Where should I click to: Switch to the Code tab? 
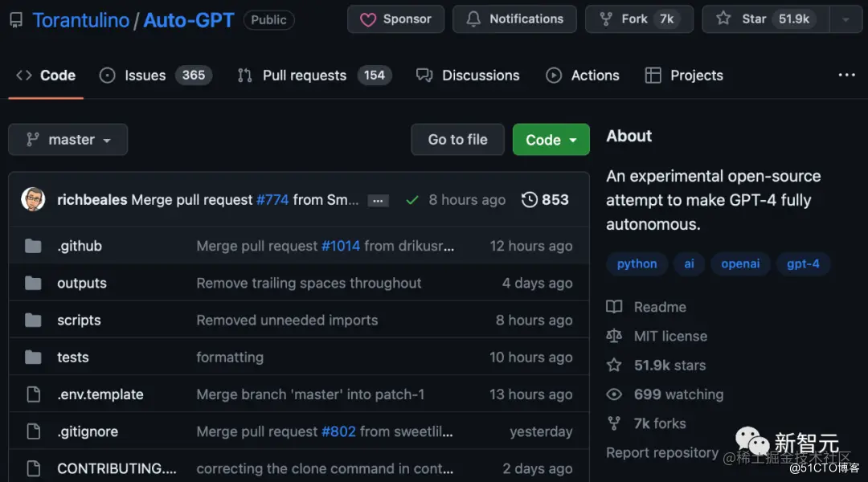46,76
